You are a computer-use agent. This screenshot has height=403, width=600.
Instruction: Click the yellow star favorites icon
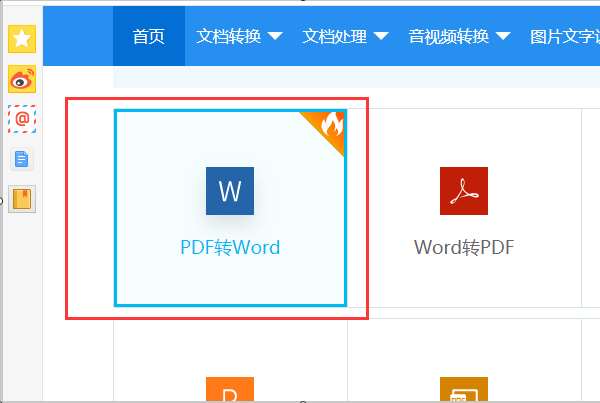coord(22,39)
